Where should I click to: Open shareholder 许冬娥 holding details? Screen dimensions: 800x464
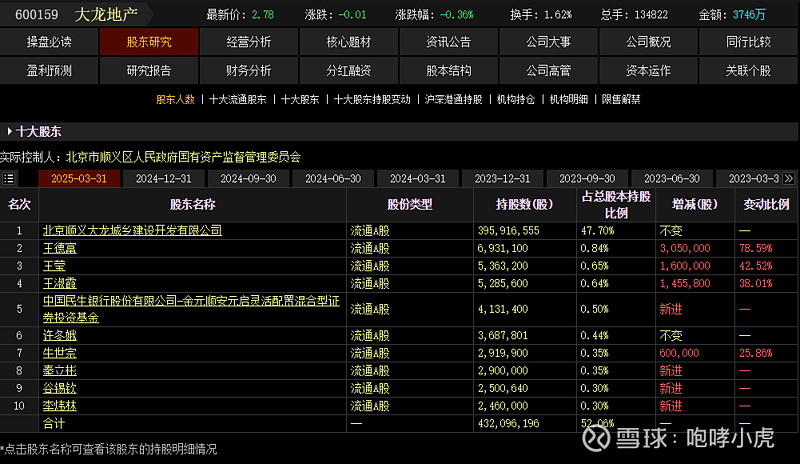point(60,335)
